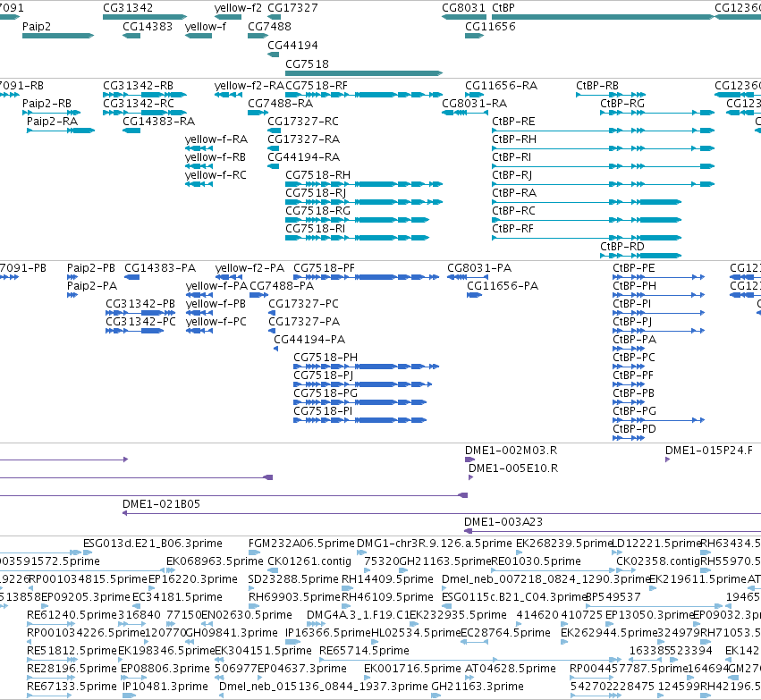Click EST AT04628.5prime
This screenshot has height=700, width=761.
click(470, 679)
